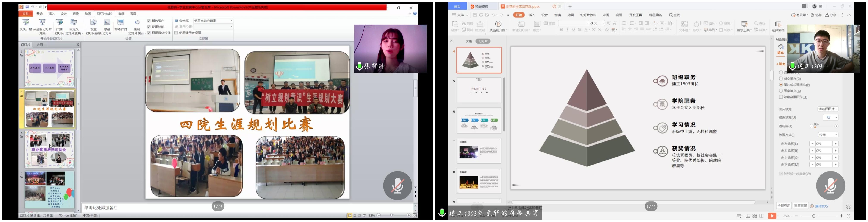Open 开发工具 tab in WPS
The height and width of the screenshot is (222, 868).
pyautogui.click(x=635, y=15)
